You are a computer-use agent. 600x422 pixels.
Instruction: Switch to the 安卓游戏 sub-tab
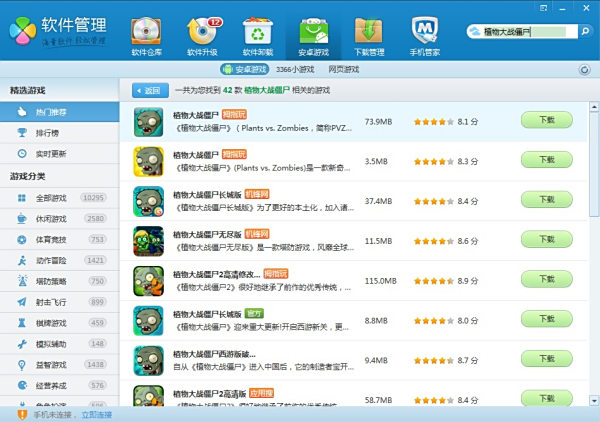245,70
